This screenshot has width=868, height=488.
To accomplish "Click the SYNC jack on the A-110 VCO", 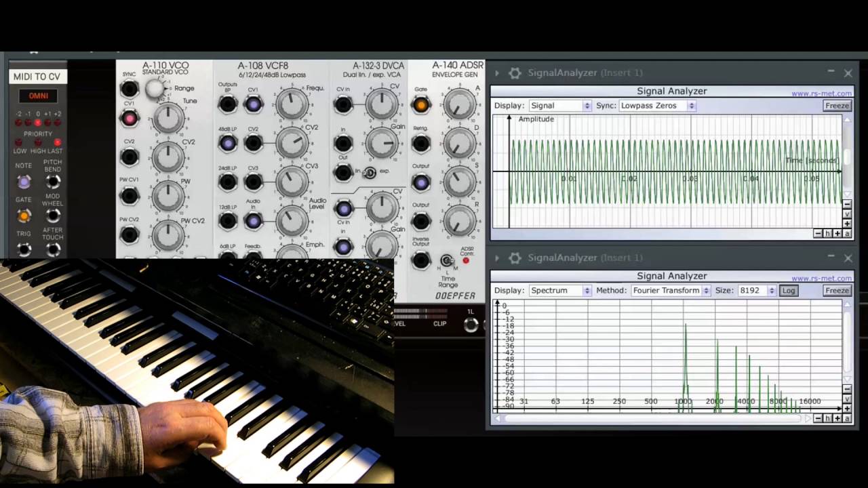I will [x=129, y=89].
